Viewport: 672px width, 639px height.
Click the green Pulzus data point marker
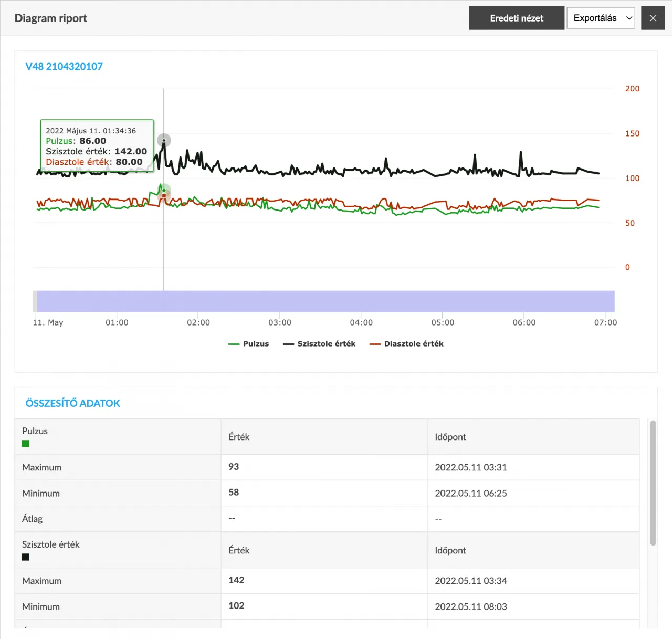coord(164,190)
